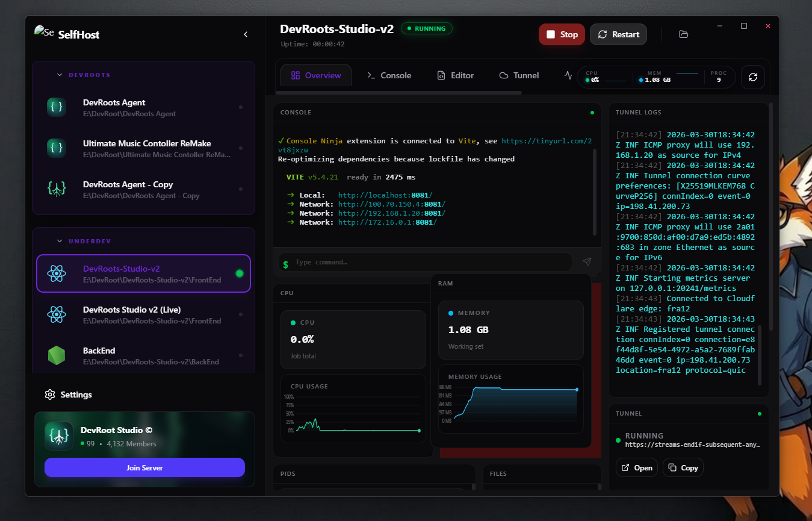Viewport: 812px width, 521px height.
Task: Click the streams-endif-subsequent tunnel URL text
Action: pos(693,445)
